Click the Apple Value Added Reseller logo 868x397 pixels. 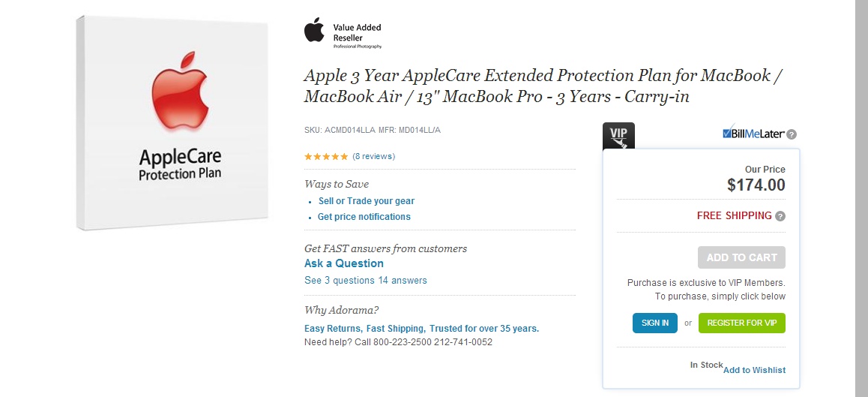343,34
